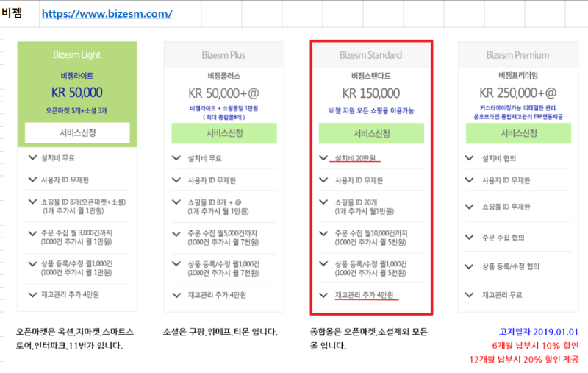
Task: Select the Bizesm Premium plan header
Action: pos(518,55)
